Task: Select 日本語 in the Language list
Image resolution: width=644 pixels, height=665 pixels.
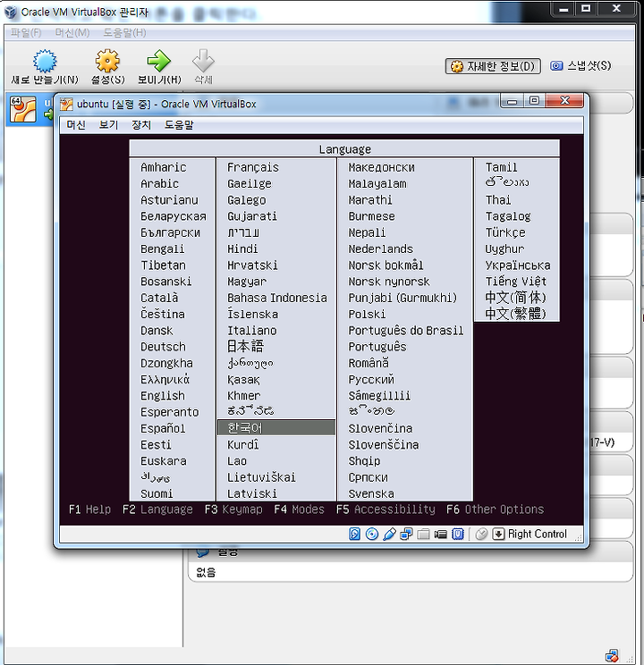Action: coord(245,346)
